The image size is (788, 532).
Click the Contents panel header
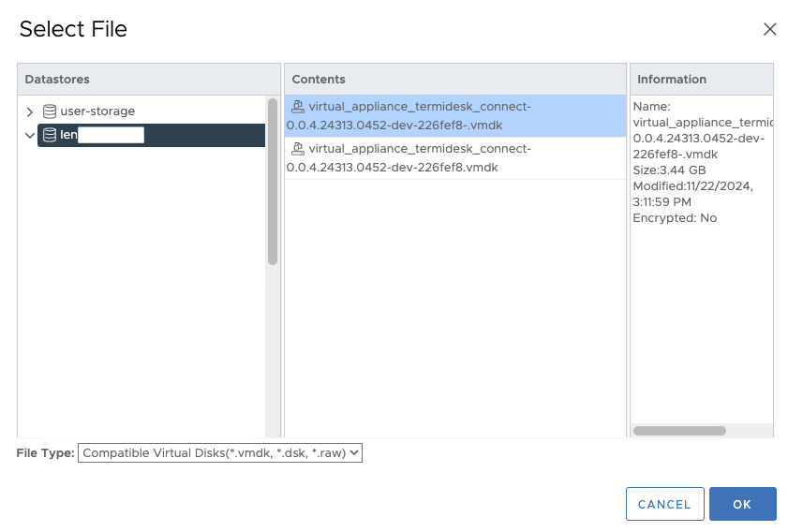tap(455, 80)
